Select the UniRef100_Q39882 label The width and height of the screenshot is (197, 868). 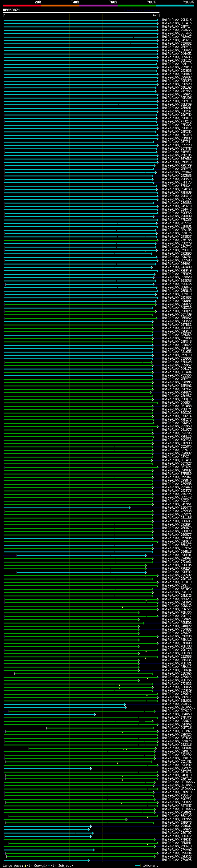click(x=177, y=43)
